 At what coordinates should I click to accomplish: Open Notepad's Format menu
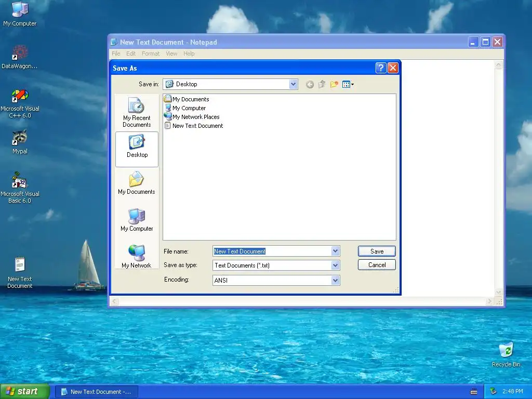click(x=151, y=54)
